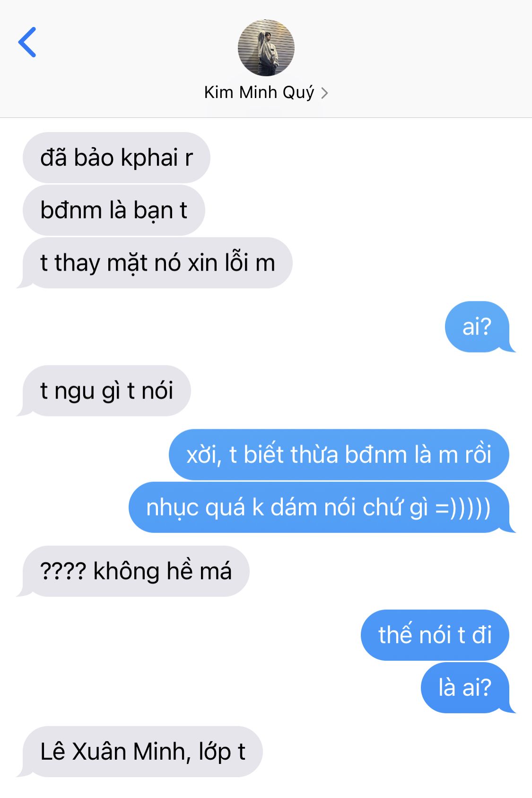Expand contact details chevron beside name
532x798 pixels.
[x=324, y=93]
